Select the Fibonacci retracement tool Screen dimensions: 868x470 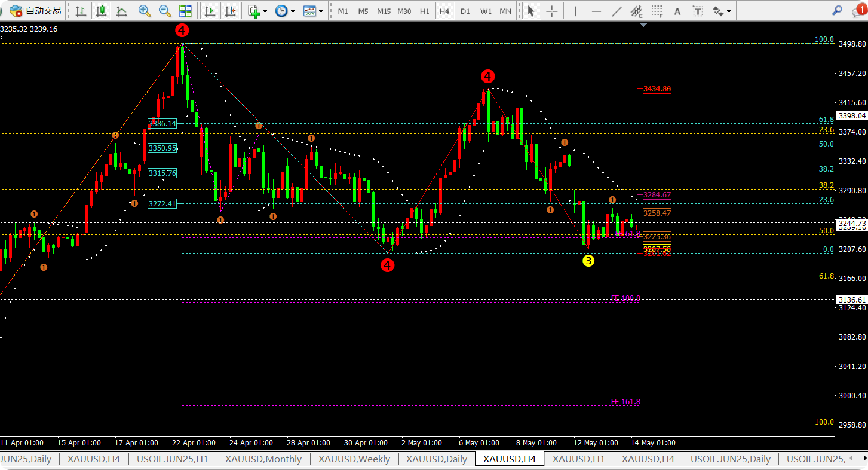pyautogui.click(x=657, y=11)
